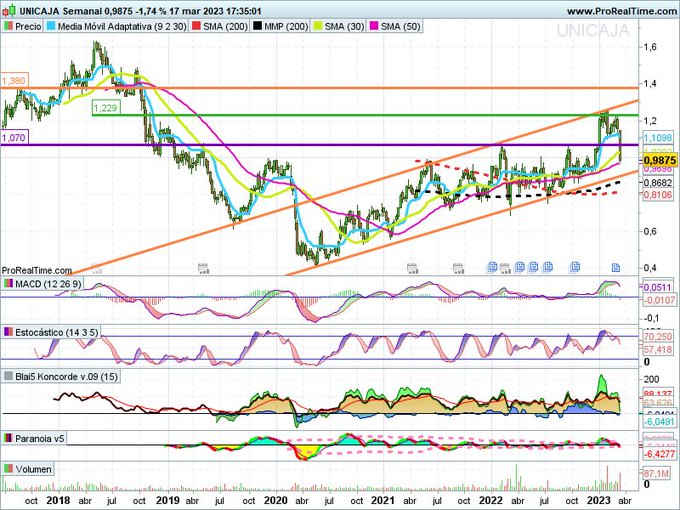Viewport: 680px width, 510px height.
Task: Click the Blai5 Koncorde panel gray icon
Action: (x=8, y=376)
